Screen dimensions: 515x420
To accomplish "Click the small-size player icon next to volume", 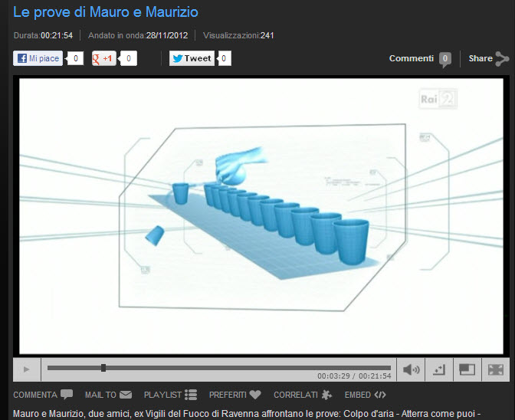I will [439, 369].
